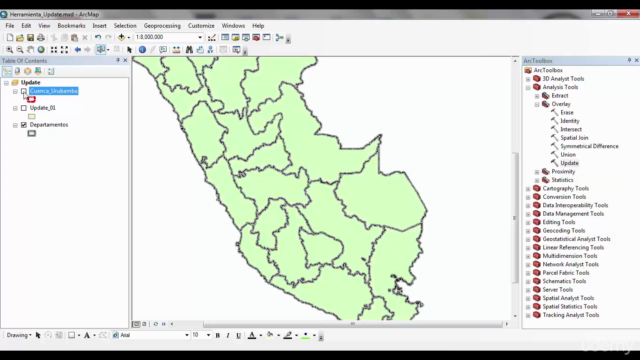Open the font name dropdown
The height and width of the screenshot is (360, 640).
click(x=187, y=335)
